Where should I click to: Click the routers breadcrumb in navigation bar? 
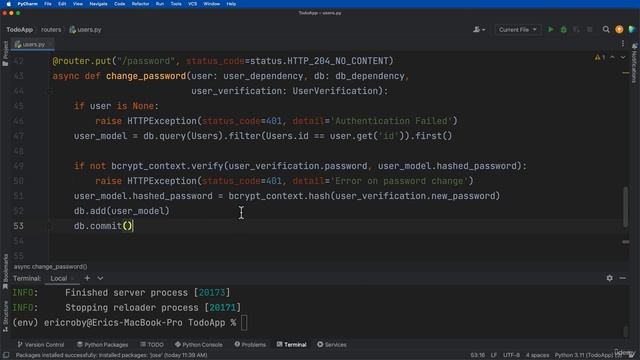coord(51,29)
